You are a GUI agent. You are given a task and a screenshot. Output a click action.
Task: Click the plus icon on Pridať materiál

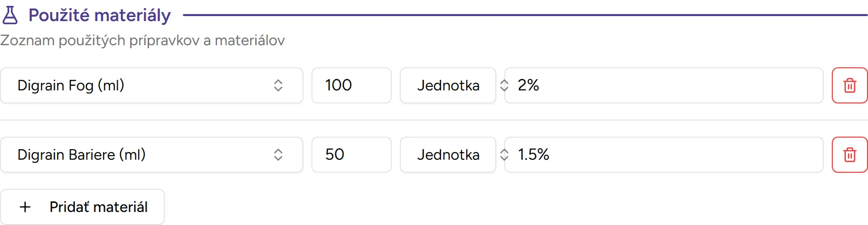point(25,207)
